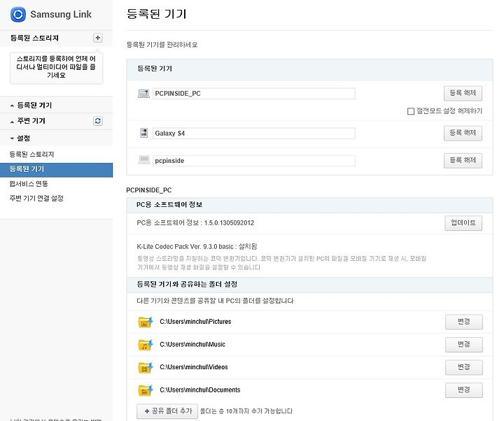
Task: Click the Documents shared folder icon
Action: click(x=146, y=390)
